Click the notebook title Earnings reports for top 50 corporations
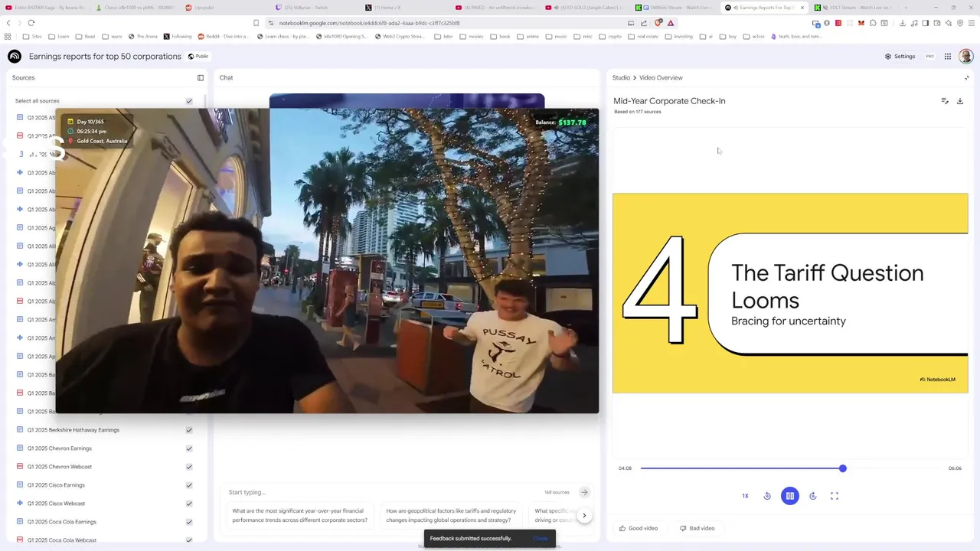This screenshot has height=551, width=980. 105,56
